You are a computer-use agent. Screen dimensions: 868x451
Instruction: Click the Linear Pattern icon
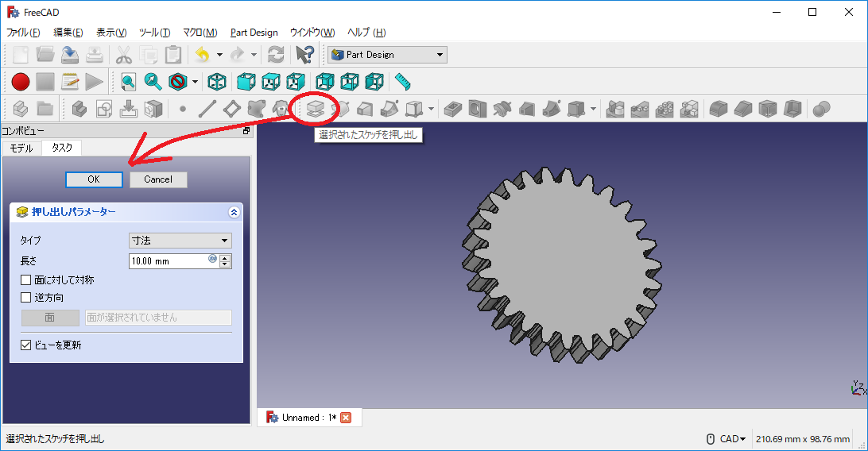click(x=639, y=109)
